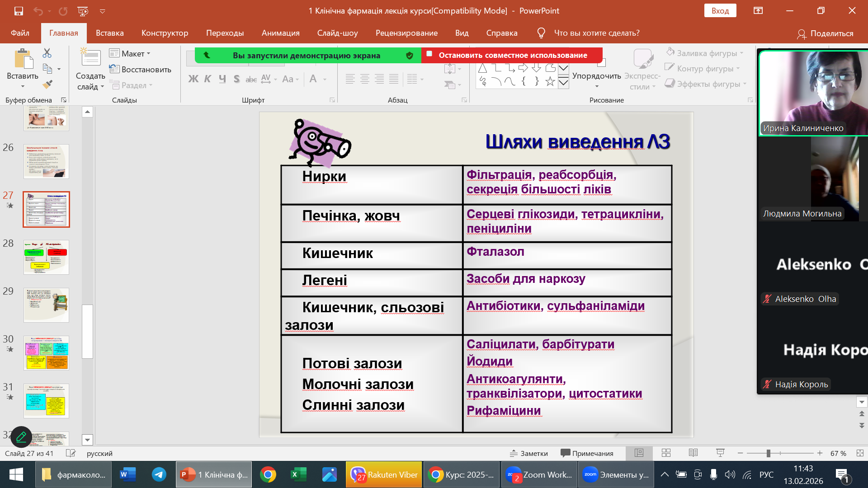Click the Save icon in title bar

tap(19, 11)
